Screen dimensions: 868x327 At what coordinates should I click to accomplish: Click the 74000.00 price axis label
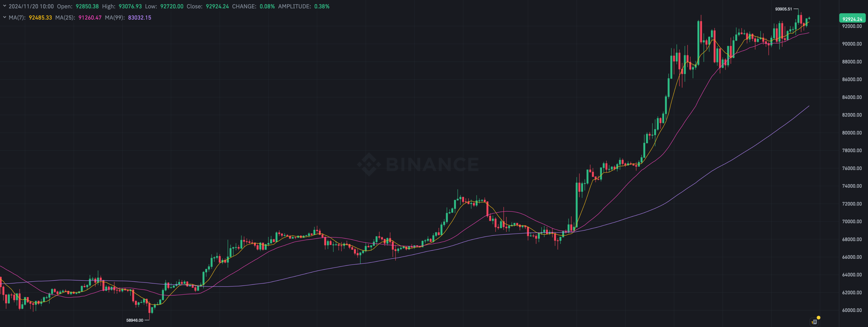(x=852, y=186)
